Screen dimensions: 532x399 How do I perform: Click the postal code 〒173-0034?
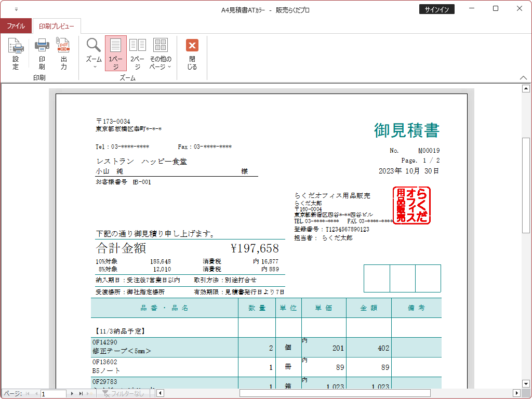113,121
